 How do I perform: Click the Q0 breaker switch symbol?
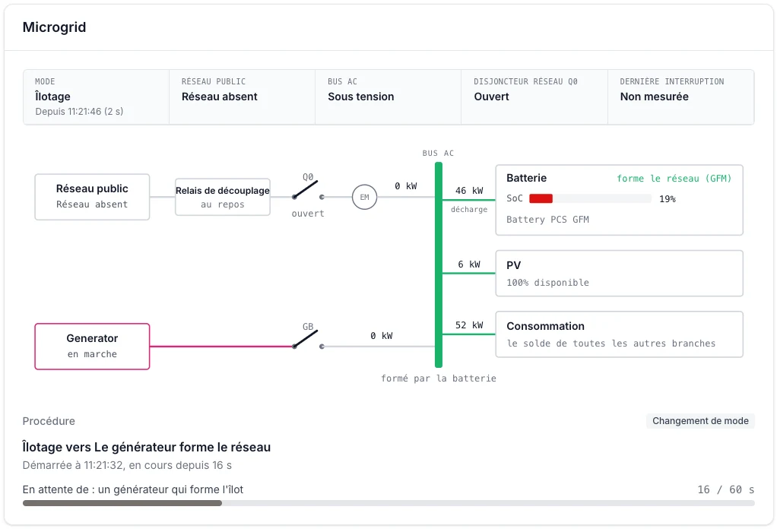click(308, 191)
